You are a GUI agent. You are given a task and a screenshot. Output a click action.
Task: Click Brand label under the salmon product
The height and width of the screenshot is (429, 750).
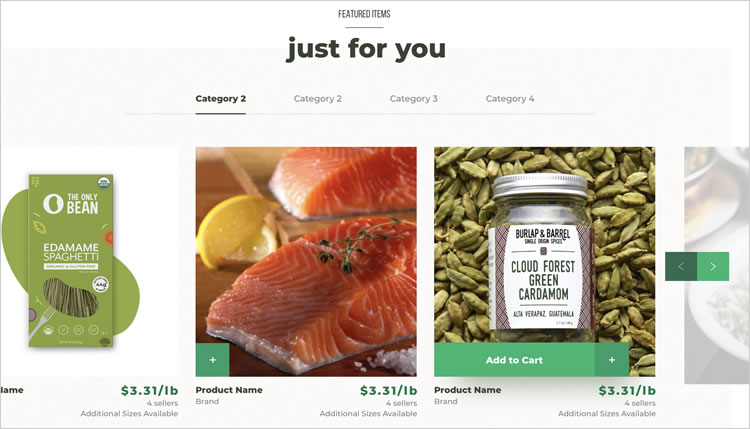point(207,401)
